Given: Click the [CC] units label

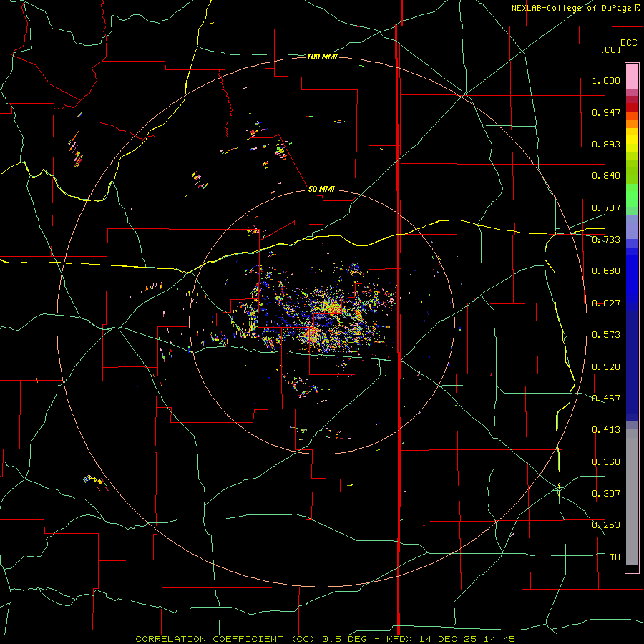Looking at the screenshot, I should click(x=611, y=49).
